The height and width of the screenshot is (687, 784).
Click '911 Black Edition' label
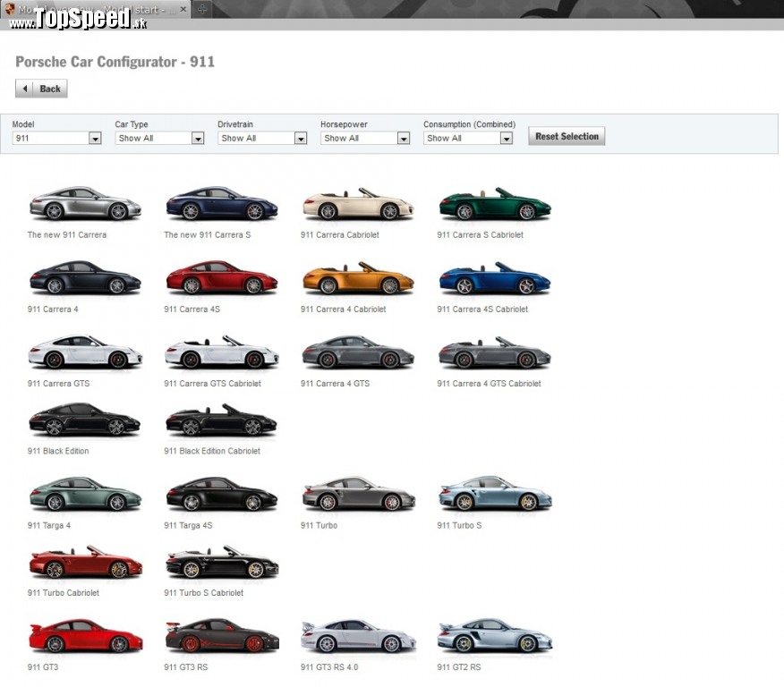point(58,451)
